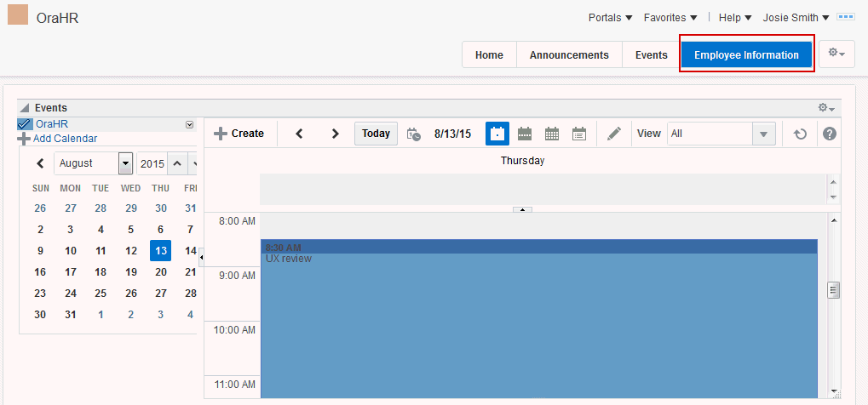
Task: Switch to Day view icon
Action: pyautogui.click(x=497, y=134)
